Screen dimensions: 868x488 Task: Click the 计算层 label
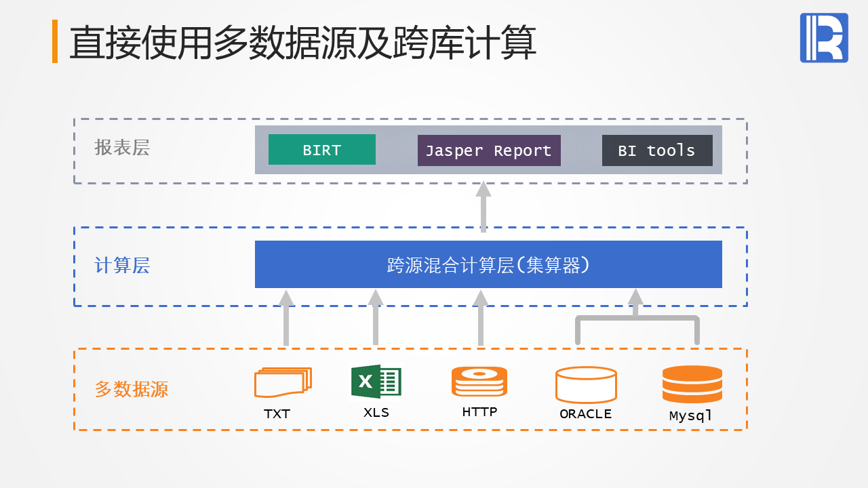pyautogui.click(x=122, y=266)
